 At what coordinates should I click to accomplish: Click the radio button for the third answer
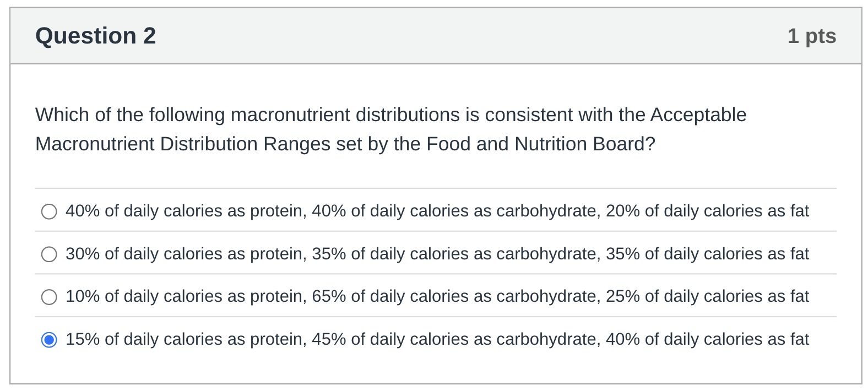point(49,296)
